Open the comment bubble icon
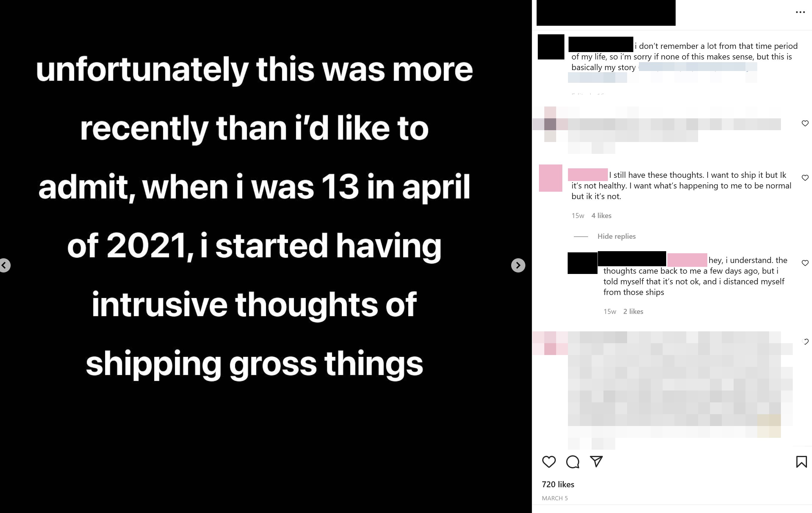The image size is (812, 513). coord(573,462)
